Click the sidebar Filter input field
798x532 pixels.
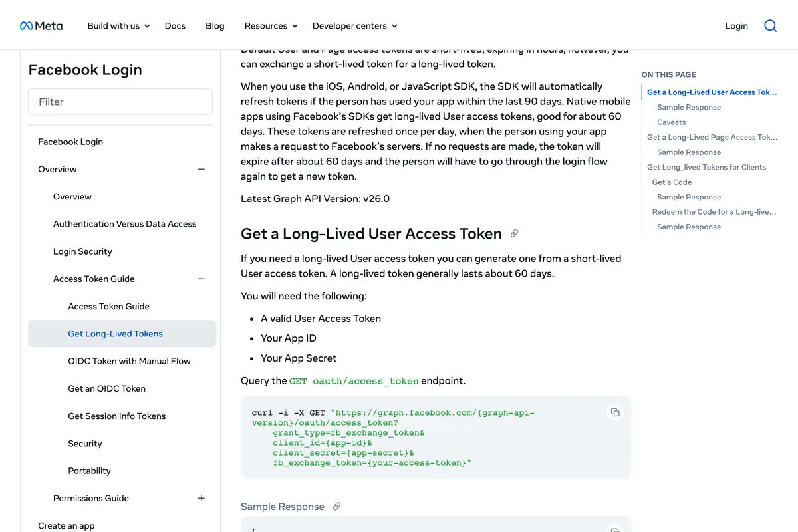[120, 102]
